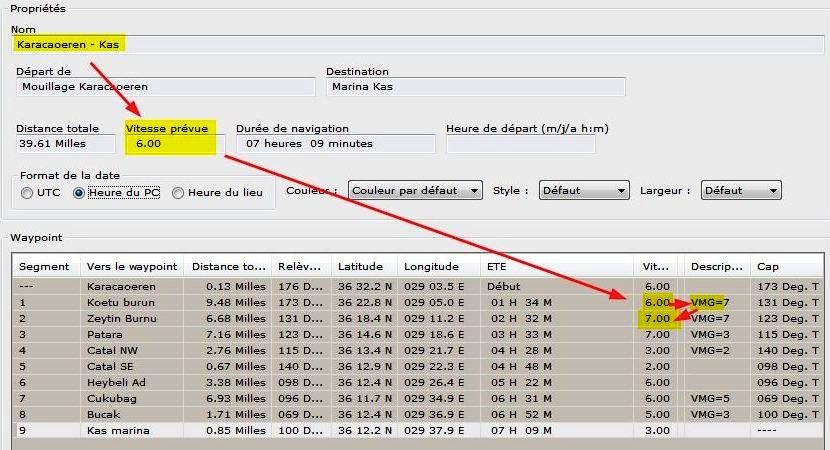Screen dimensions: 830x450
Task: Select the Kas marina waypoint row
Action: pos(418,430)
